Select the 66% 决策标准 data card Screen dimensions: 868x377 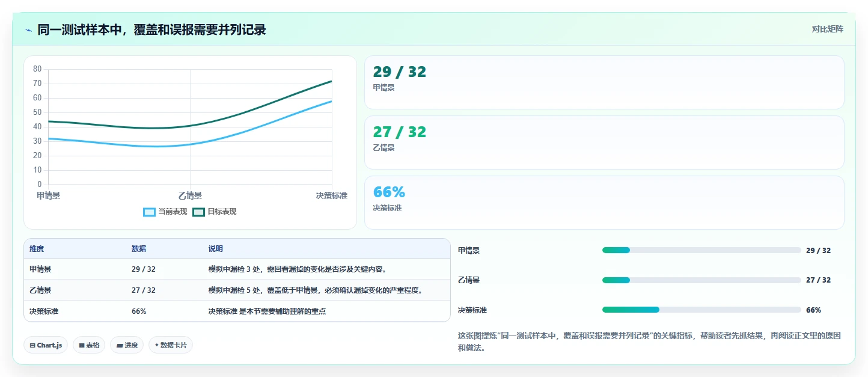pyautogui.click(x=604, y=203)
